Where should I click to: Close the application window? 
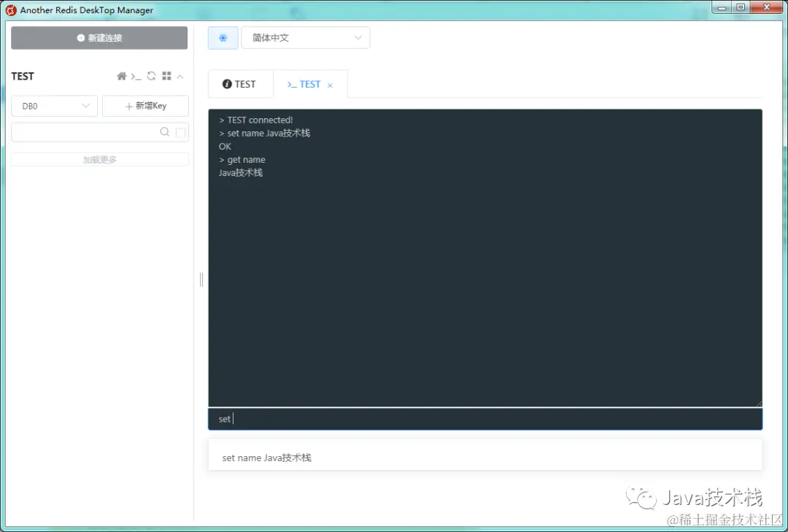click(x=767, y=7)
